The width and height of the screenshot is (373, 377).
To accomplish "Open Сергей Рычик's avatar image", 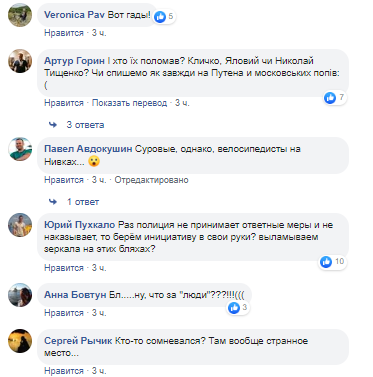I will click(x=20, y=341).
